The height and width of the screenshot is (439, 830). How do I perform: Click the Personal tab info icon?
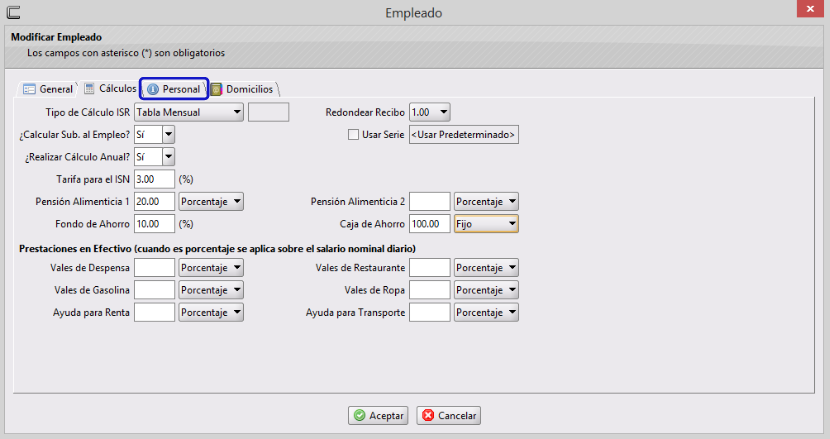[153, 89]
